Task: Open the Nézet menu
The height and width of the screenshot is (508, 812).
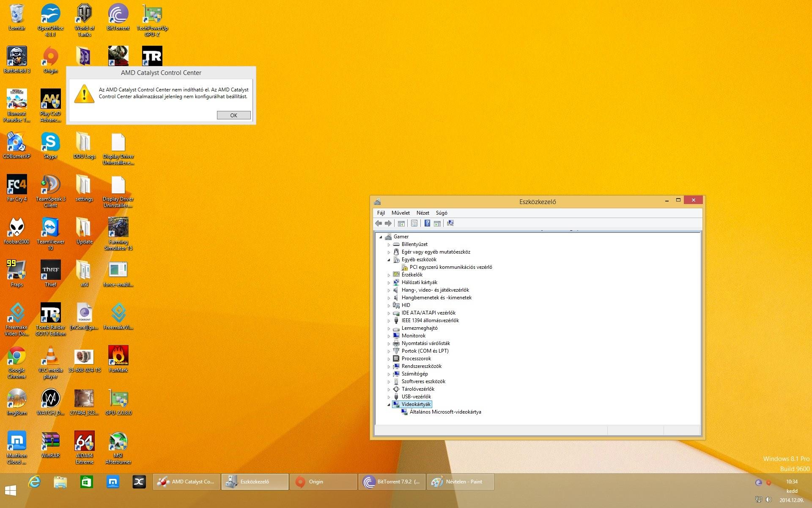Action: [x=422, y=213]
